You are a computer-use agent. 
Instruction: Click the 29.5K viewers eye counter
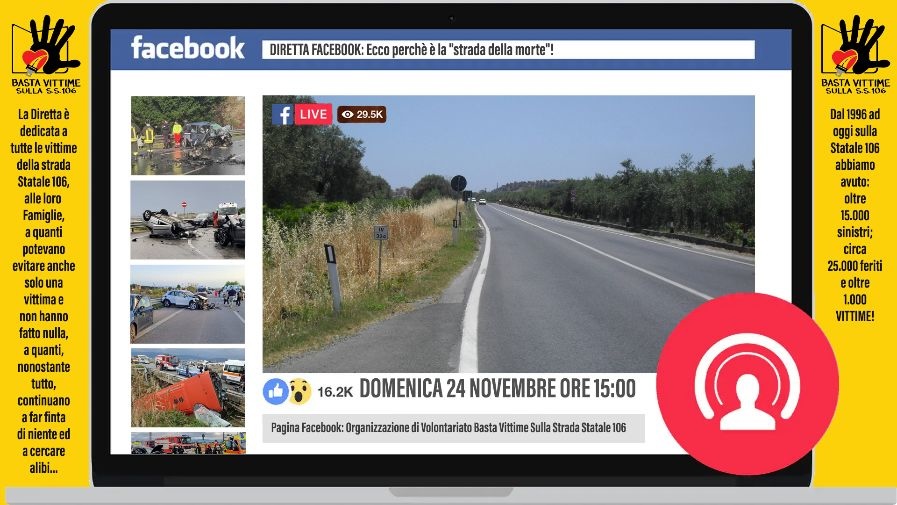click(x=362, y=114)
